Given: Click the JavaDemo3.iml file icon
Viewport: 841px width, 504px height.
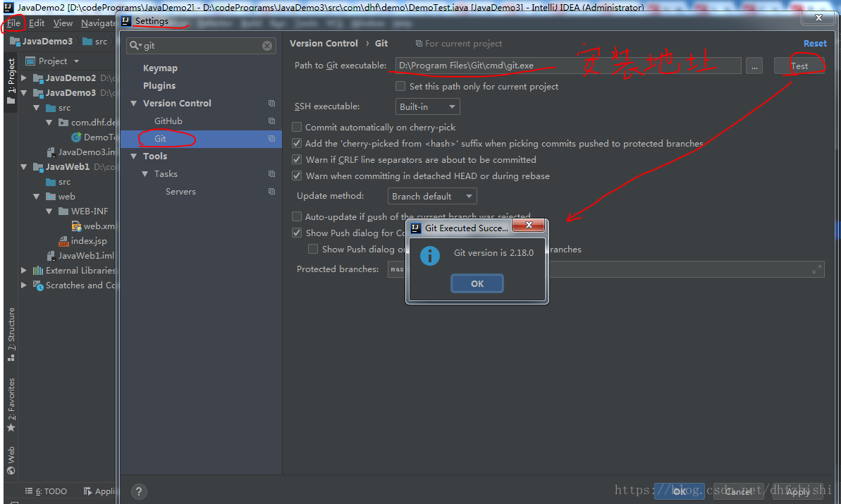Looking at the screenshot, I should (x=51, y=152).
